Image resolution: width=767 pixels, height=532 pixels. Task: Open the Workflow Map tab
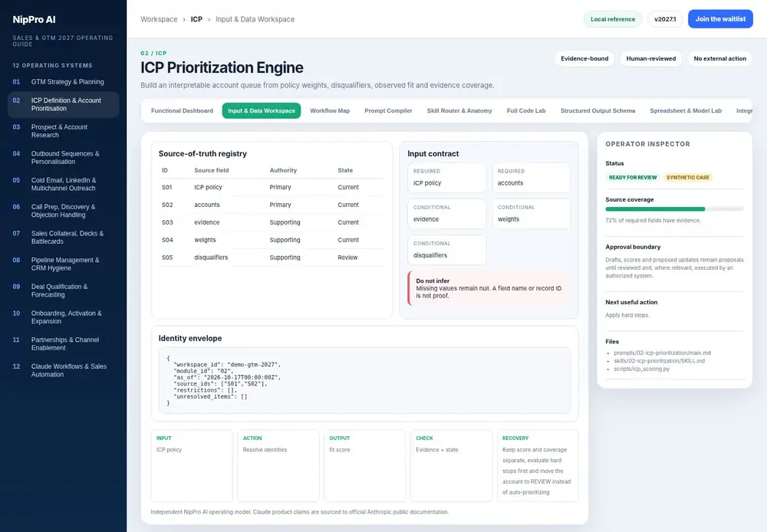coord(330,110)
